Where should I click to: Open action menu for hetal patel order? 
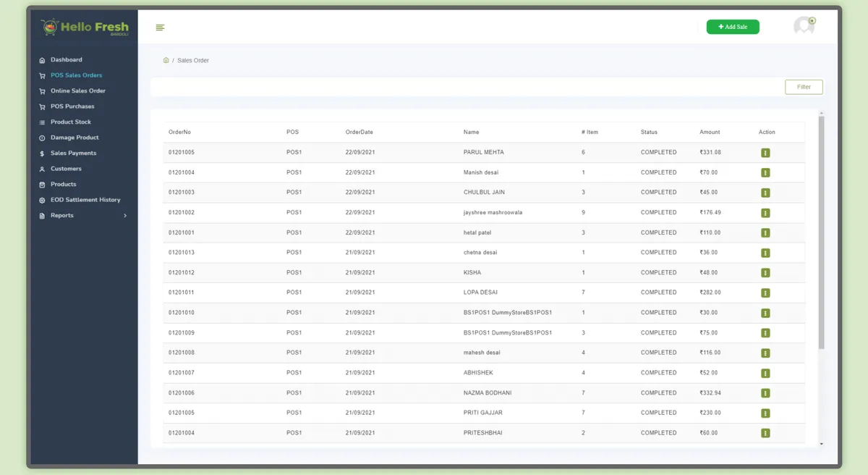point(765,233)
